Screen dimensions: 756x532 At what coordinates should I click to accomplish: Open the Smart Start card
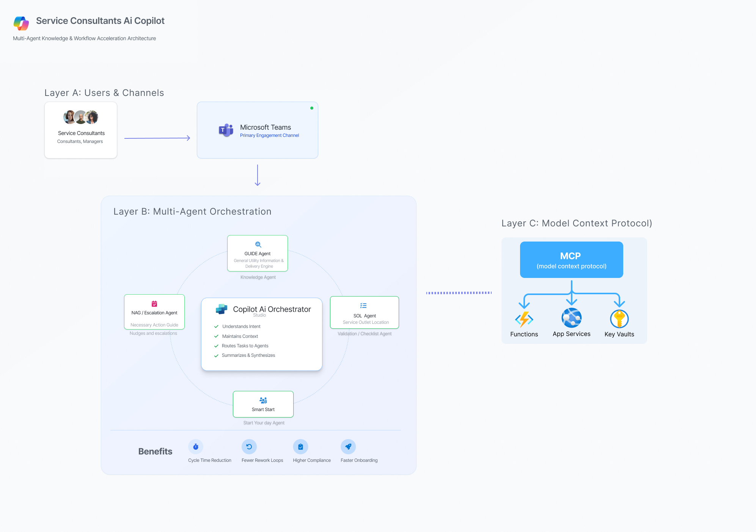pos(263,404)
